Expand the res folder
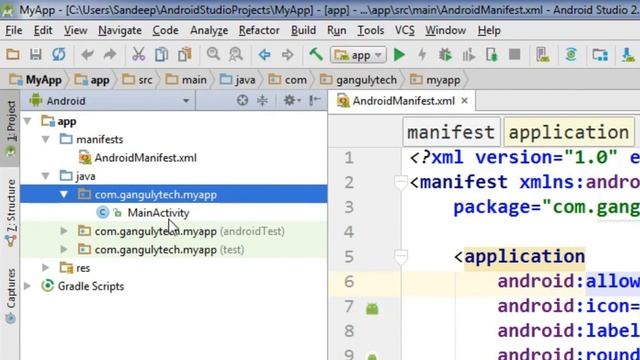 click(46, 268)
